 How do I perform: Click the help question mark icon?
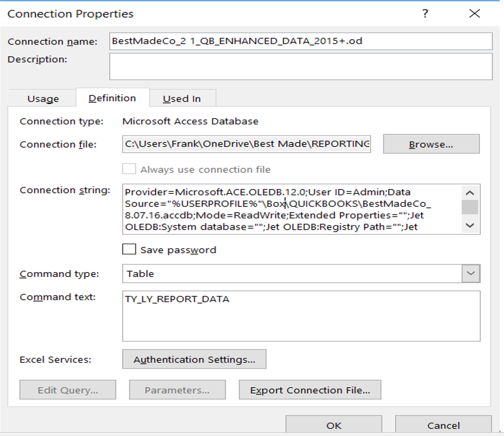pyautogui.click(x=425, y=13)
